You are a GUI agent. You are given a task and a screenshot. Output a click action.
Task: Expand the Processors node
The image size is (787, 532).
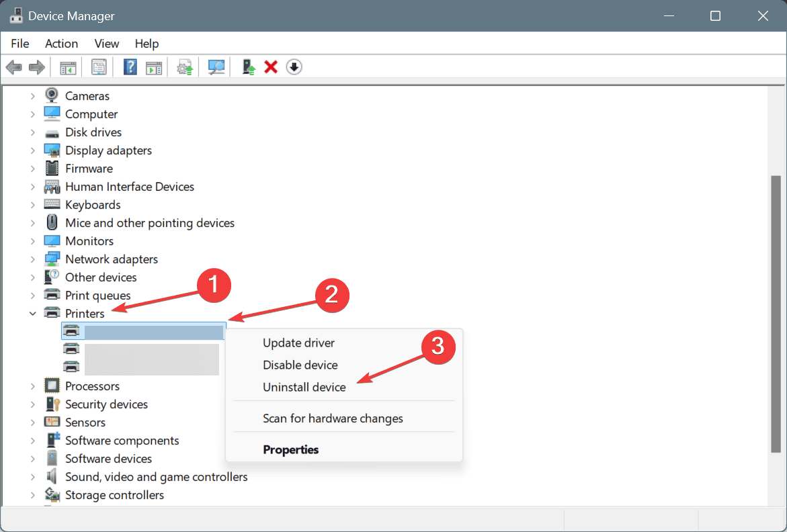33,386
